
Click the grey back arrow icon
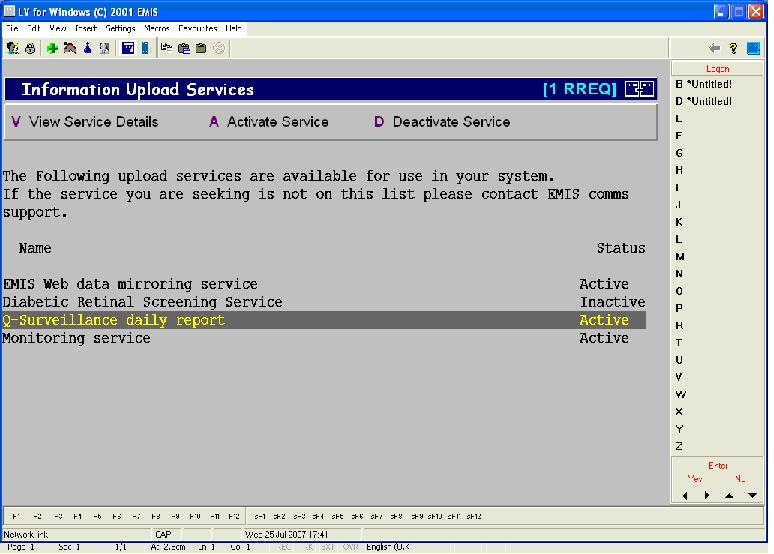click(x=714, y=48)
